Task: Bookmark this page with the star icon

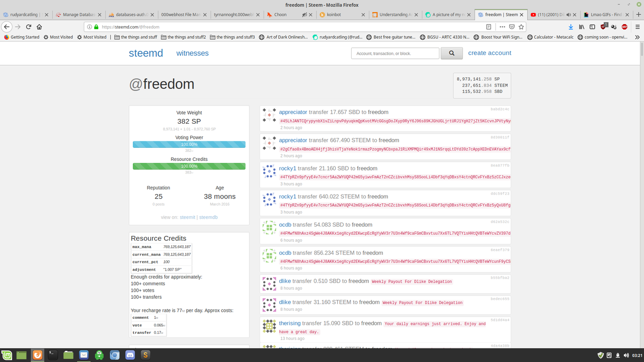Action: [521, 27]
